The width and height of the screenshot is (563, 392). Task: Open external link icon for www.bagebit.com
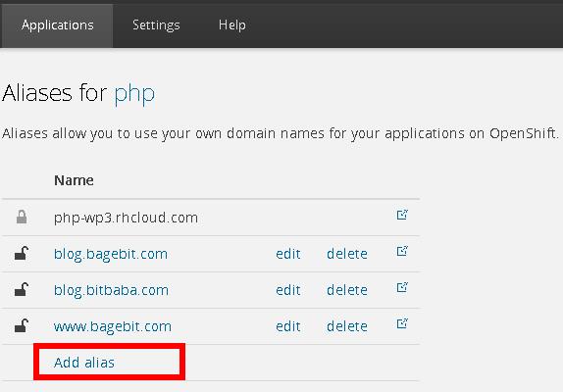pos(402,323)
